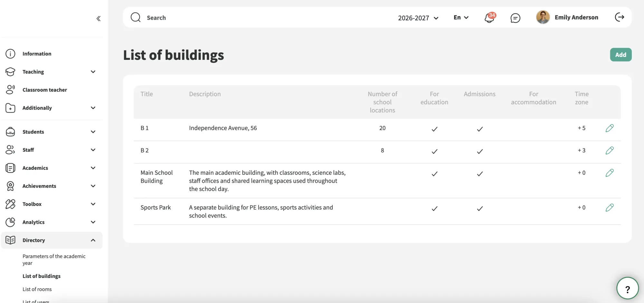Click the Achievements medal icon
644x303 pixels.
(x=10, y=186)
